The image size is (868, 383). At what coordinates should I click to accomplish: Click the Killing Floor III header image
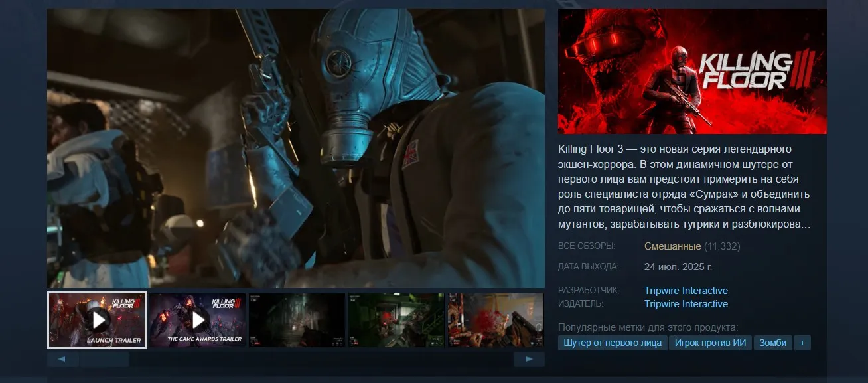click(x=692, y=71)
